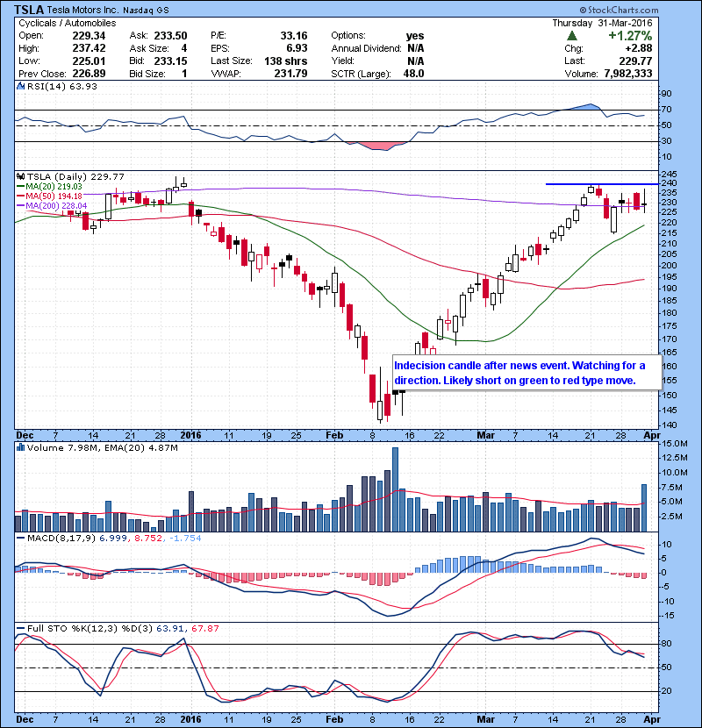The image size is (702, 728).
Task: Click the last volume bar on March 31
Action: pyautogui.click(x=644, y=508)
